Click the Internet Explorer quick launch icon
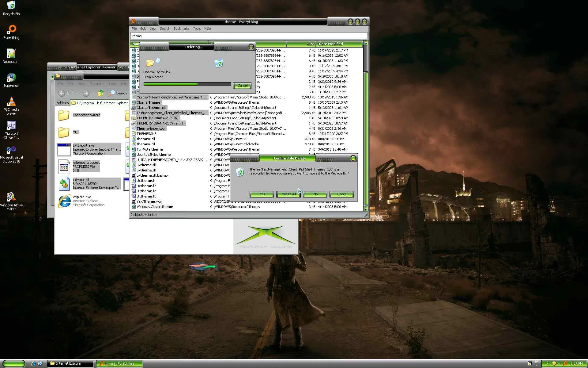The width and height of the screenshot is (588, 368). tap(33, 363)
